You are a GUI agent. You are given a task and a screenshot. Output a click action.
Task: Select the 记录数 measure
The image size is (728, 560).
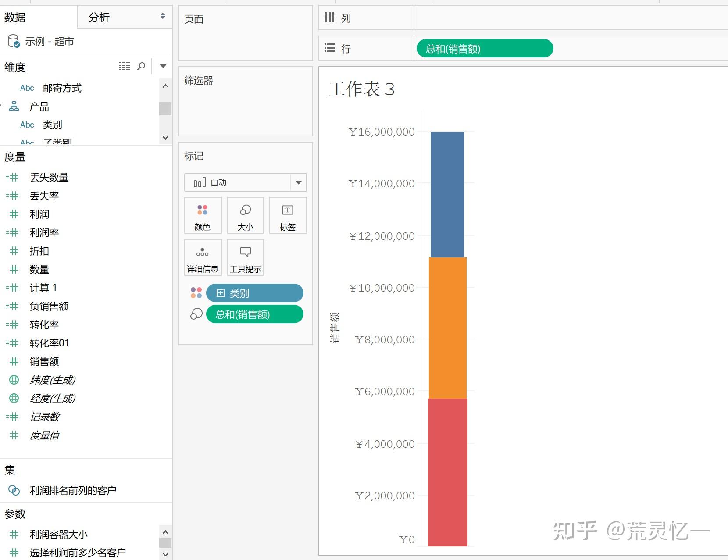pos(45,417)
